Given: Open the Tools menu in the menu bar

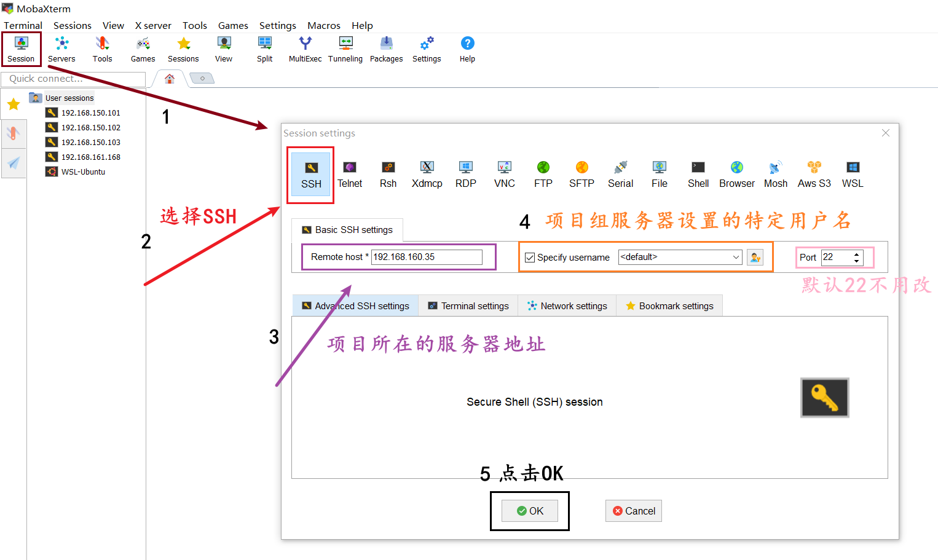Looking at the screenshot, I should point(195,25).
